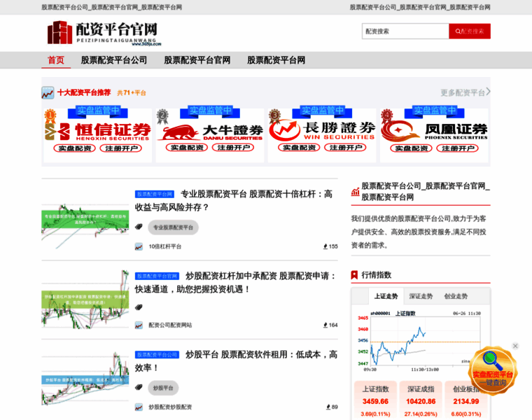Viewport: 532px width, 420px height.
Task: Switch to the 创业走势 tab
Action: tap(456, 296)
